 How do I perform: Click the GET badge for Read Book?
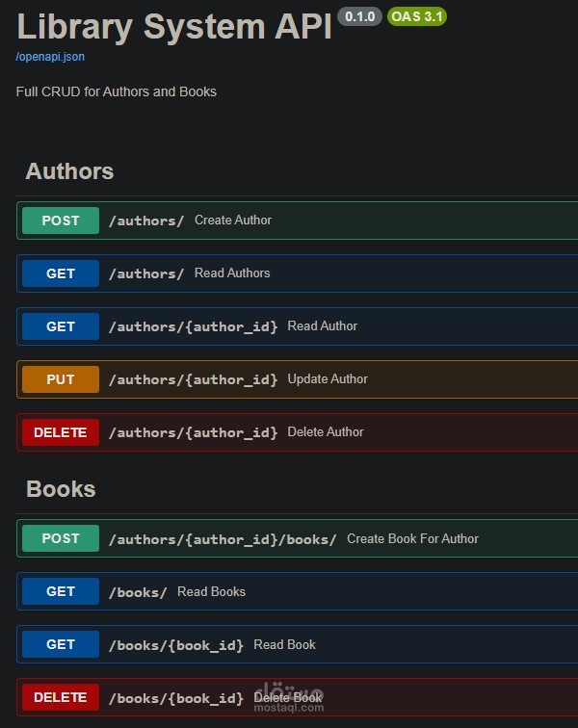[x=61, y=644]
